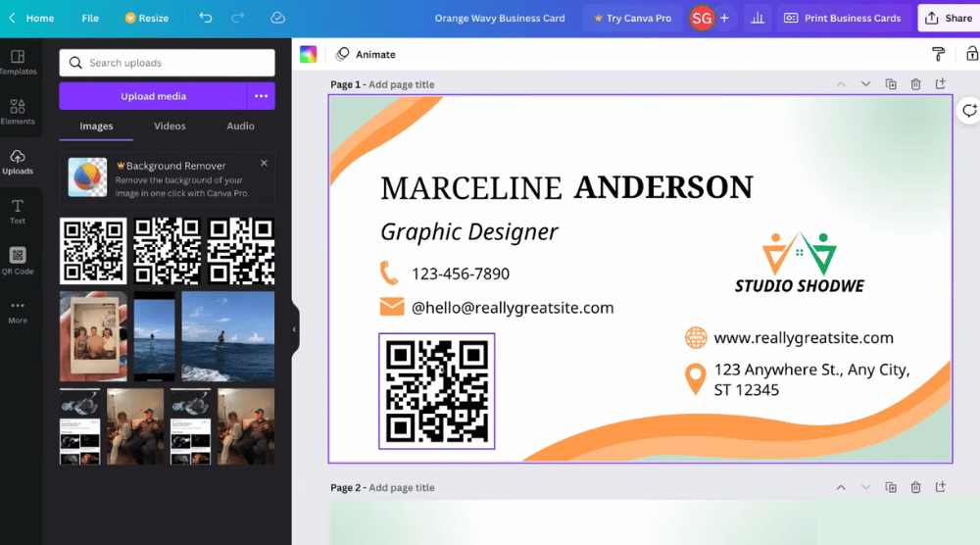The width and height of the screenshot is (980, 545).
Task: Add a new page after Page 2
Action: (x=941, y=487)
